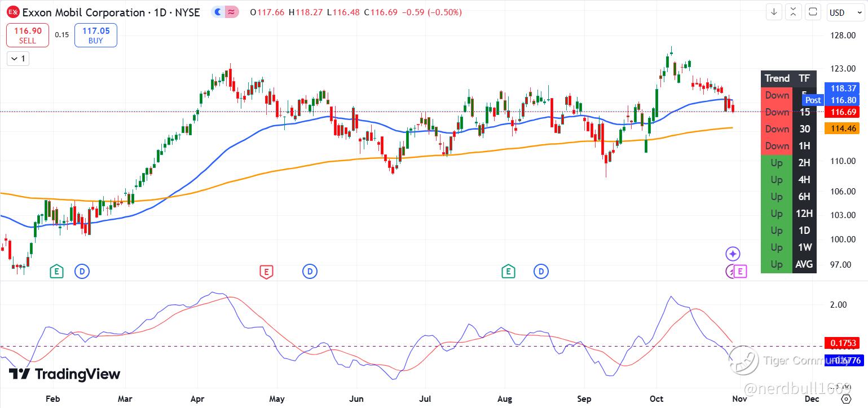Image resolution: width=868 pixels, height=408 pixels.
Task: Click the red 116.69 last price label
Action: point(843,112)
